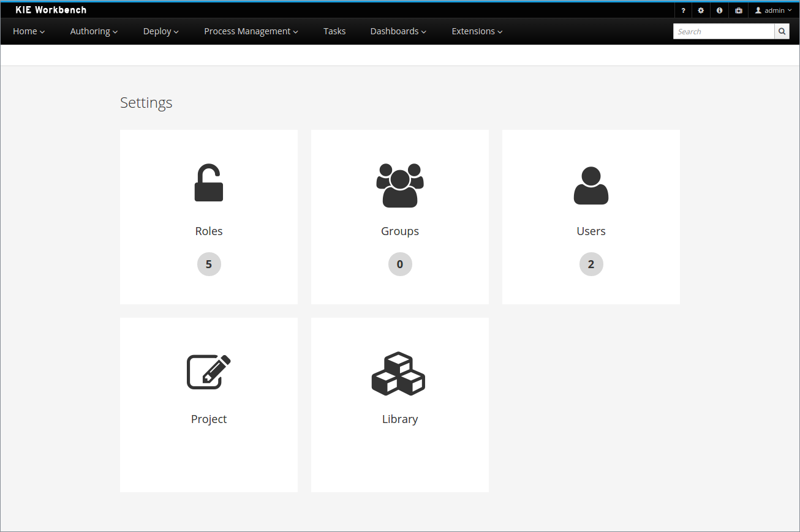Open the Project pencil-edit tile
800x532 pixels.
point(209,405)
